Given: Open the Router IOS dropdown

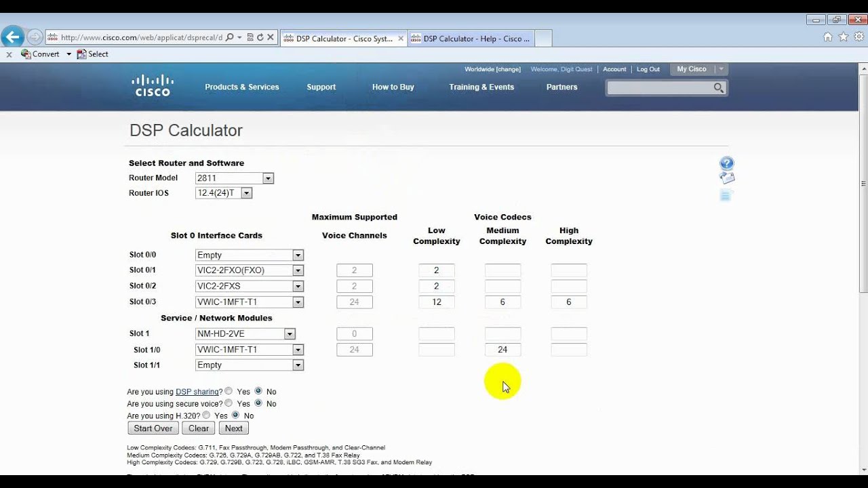Looking at the screenshot, I should (224, 193).
